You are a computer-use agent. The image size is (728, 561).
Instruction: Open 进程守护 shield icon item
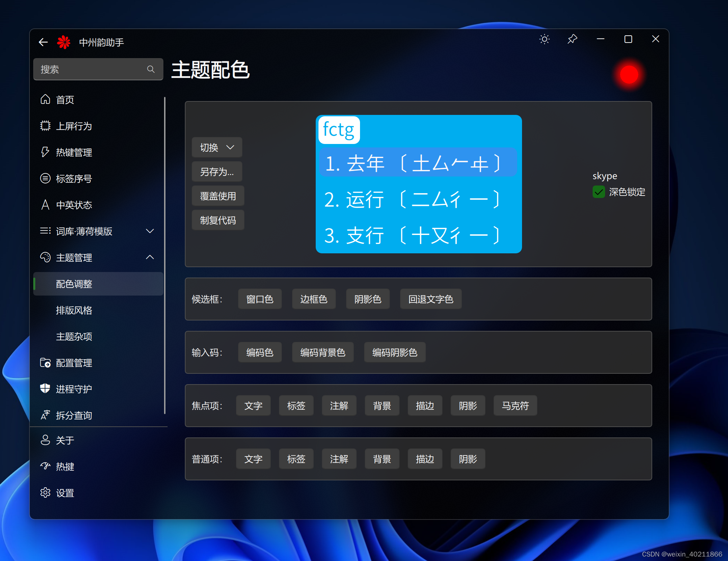tap(45, 389)
